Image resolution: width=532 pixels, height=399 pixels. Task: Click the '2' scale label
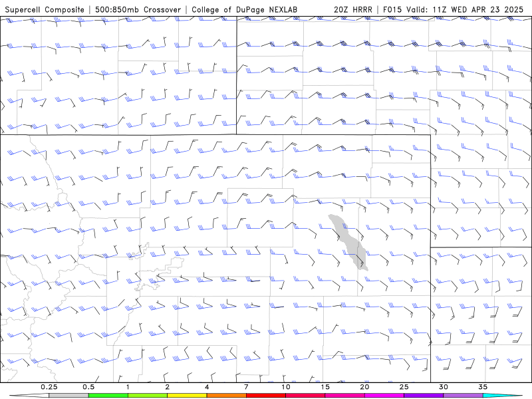tap(168, 387)
